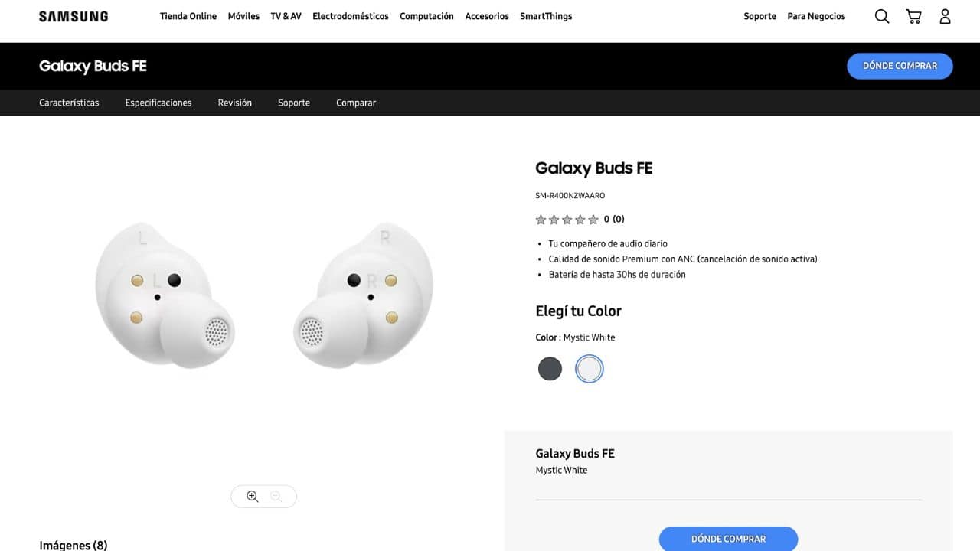Screen dimensions: 980x551
Task: Expand the TV & AV menu
Action: point(286,16)
